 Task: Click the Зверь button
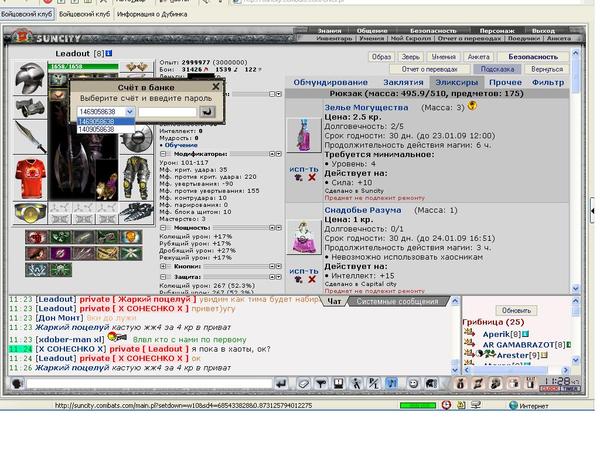click(x=411, y=57)
